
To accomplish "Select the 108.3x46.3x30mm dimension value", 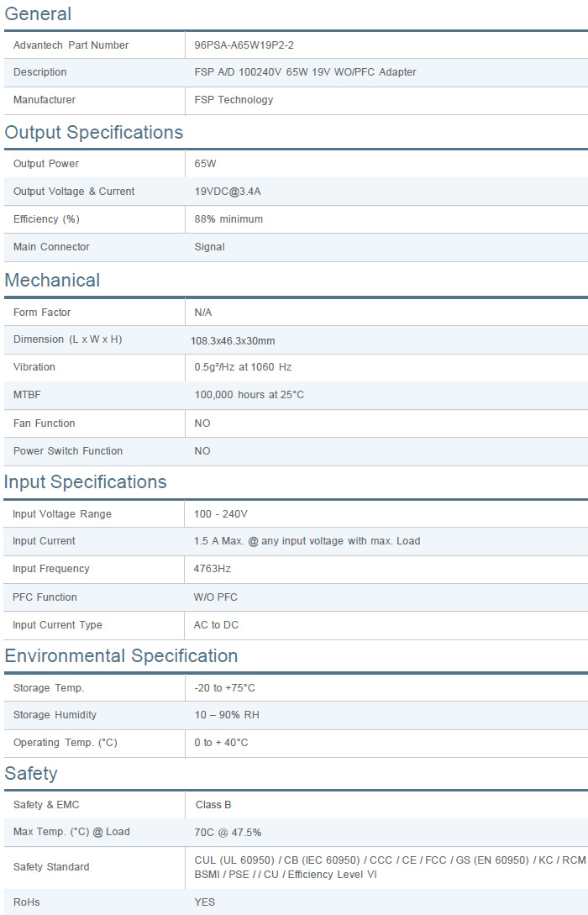I will (233, 340).
